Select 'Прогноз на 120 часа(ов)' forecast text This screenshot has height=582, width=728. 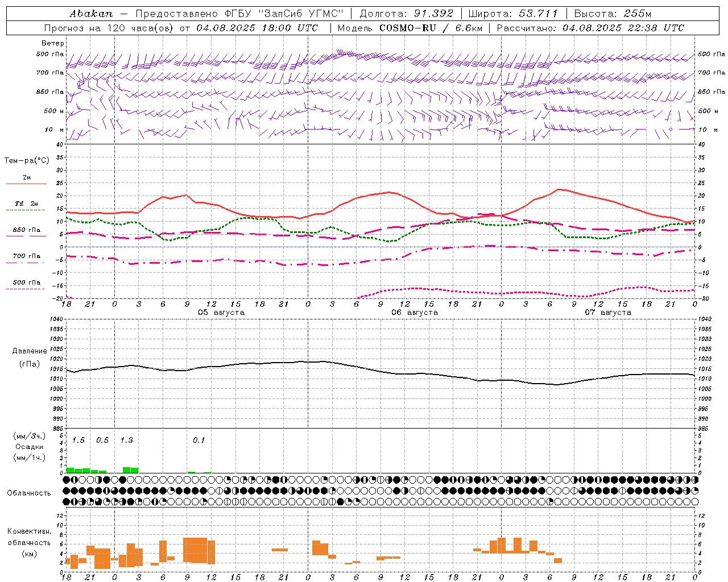click(x=109, y=28)
